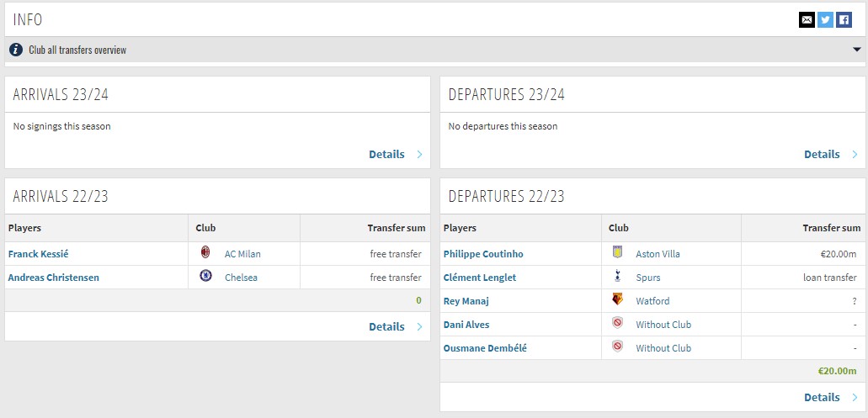
Task: Share the page on Facebook
Action: pos(844,20)
